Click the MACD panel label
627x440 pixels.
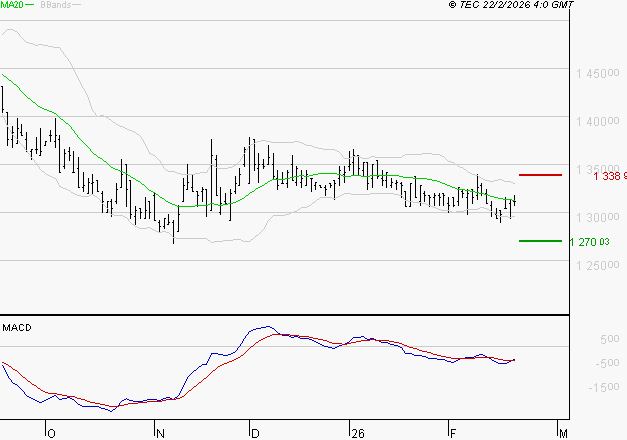pos(17,328)
